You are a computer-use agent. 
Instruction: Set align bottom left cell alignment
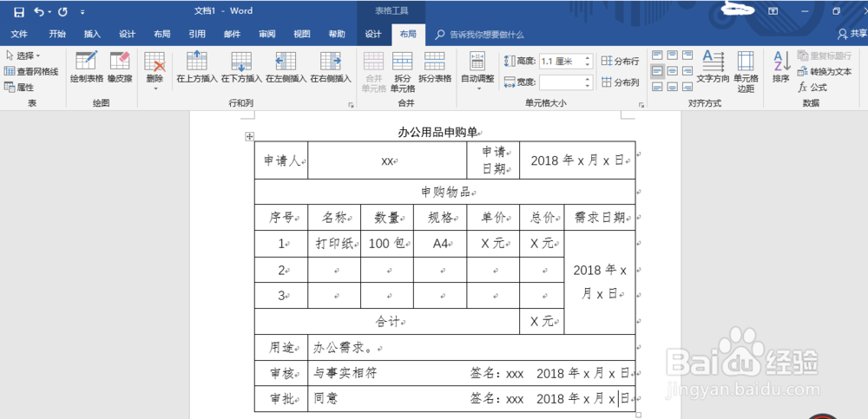pos(657,87)
